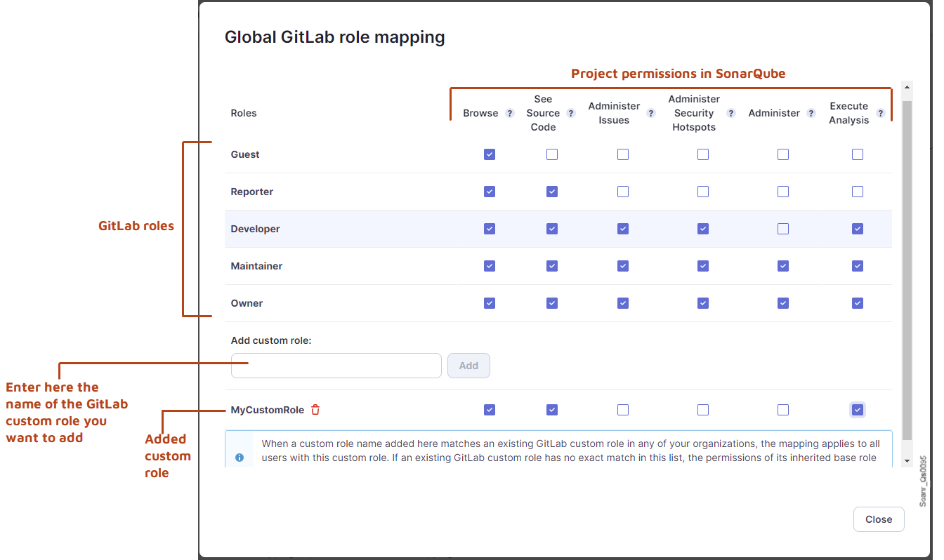944x560 pixels.
Task: Open Administer Security Hotspots help tooltip
Action: coord(730,112)
